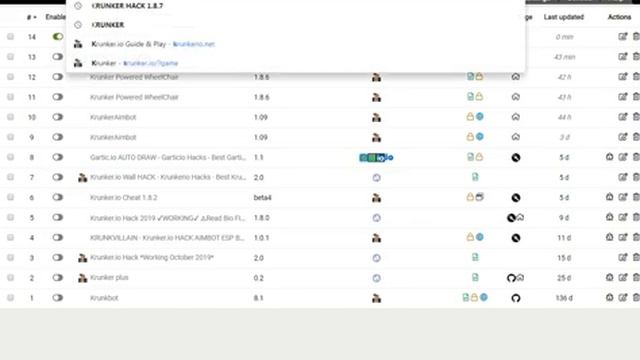This screenshot has width=640, height=360.
Task: Click the site icon in Krunker.io Wall HACK row
Action: pos(376,178)
